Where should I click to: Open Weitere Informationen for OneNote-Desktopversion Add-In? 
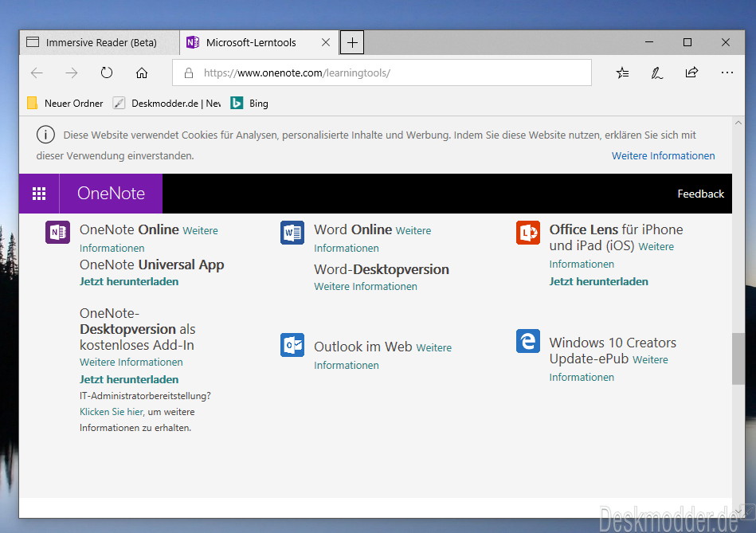pos(131,362)
